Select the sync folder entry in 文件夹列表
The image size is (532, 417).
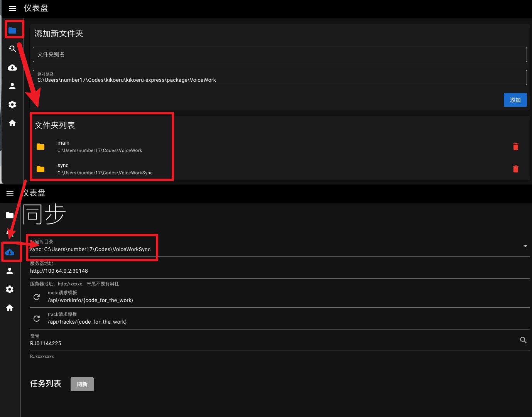click(x=100, y=169)
